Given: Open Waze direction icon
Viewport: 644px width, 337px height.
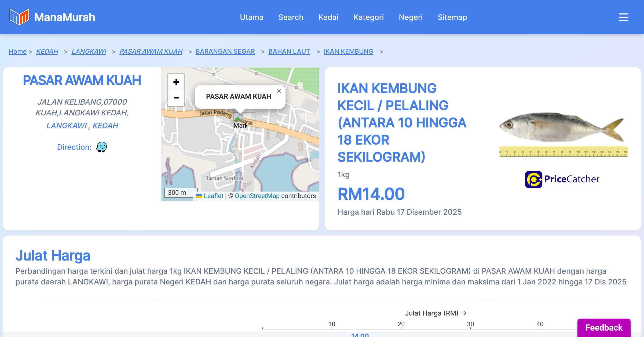Looking at the screenshot, I should pyautogui.click(x=101, y=147).
